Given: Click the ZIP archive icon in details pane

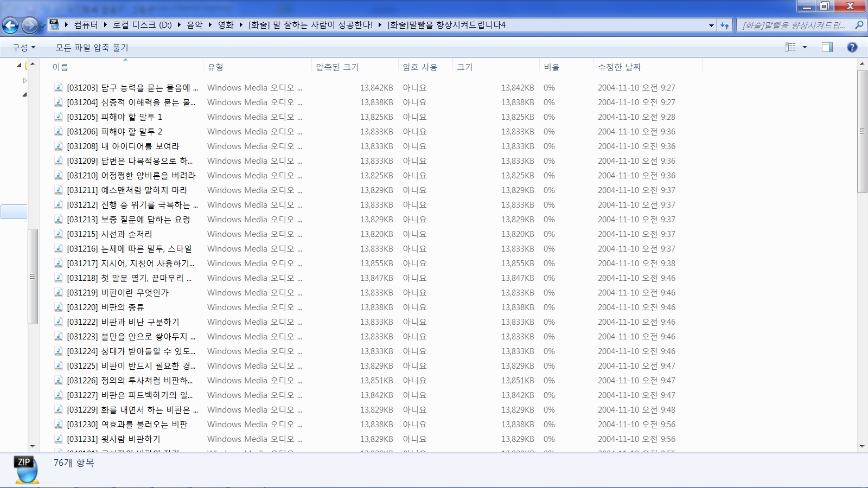Looking at the screenshot, I should (x=27, y=469).
